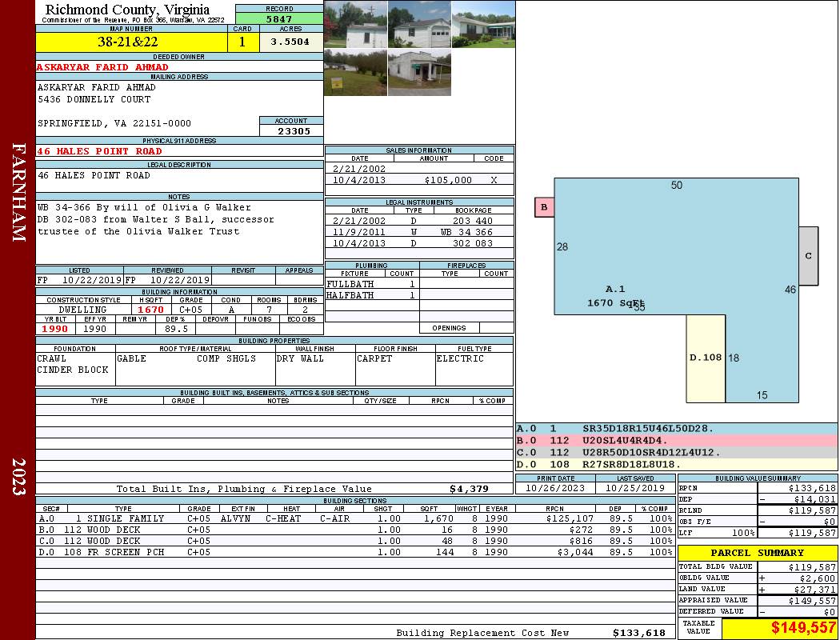Open the photo of white building with porch
The height and width of the screenshot is (640, 840).
[x=419, y=73]
